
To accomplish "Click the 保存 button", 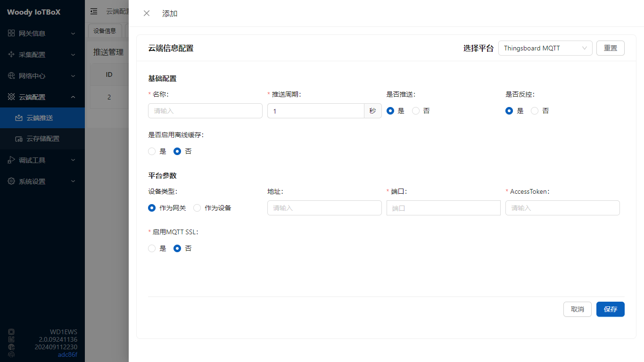I will pos(610,309).
